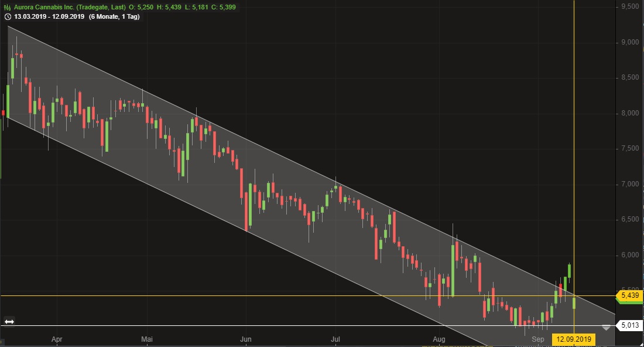Click the Aug label on time axis

(x=439, y=339)
